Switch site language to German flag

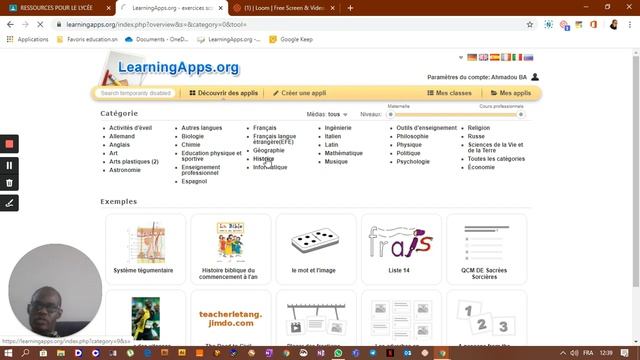(x=472, y=58)
